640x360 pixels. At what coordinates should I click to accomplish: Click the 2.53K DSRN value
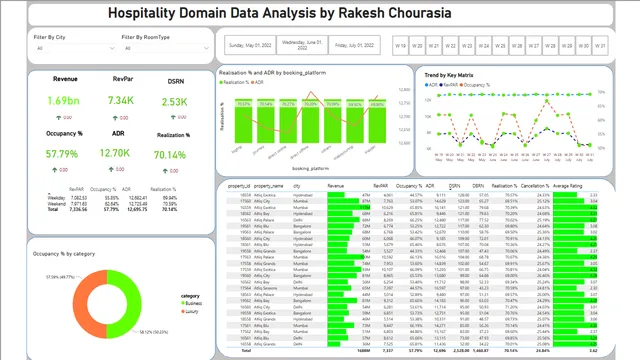pos(174,102)
